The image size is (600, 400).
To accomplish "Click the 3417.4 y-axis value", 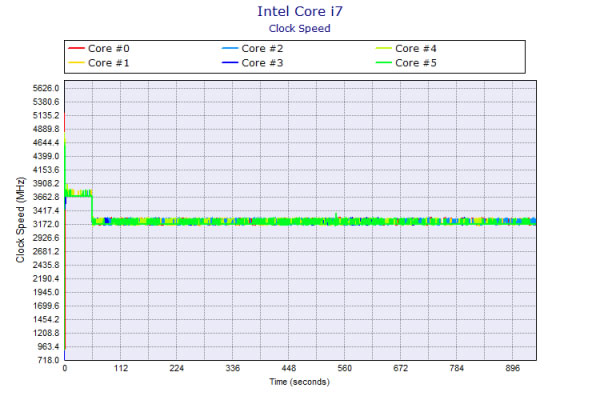I will 46,211.
